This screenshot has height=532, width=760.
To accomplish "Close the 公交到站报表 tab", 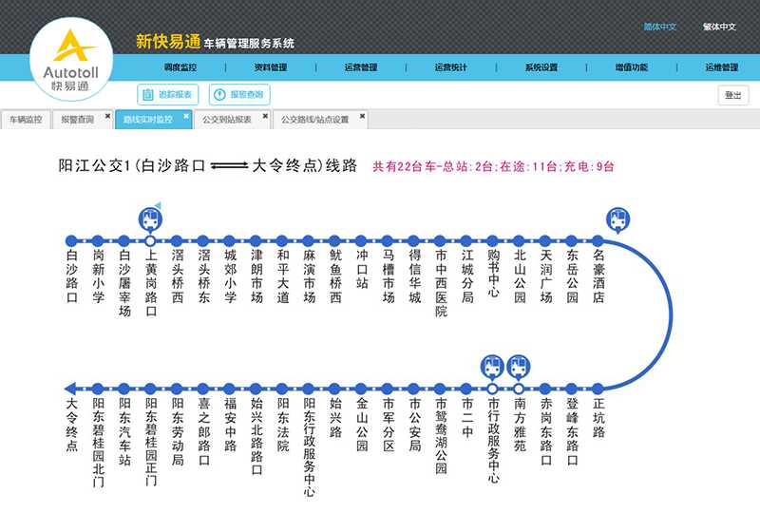I will coord(266,116).
